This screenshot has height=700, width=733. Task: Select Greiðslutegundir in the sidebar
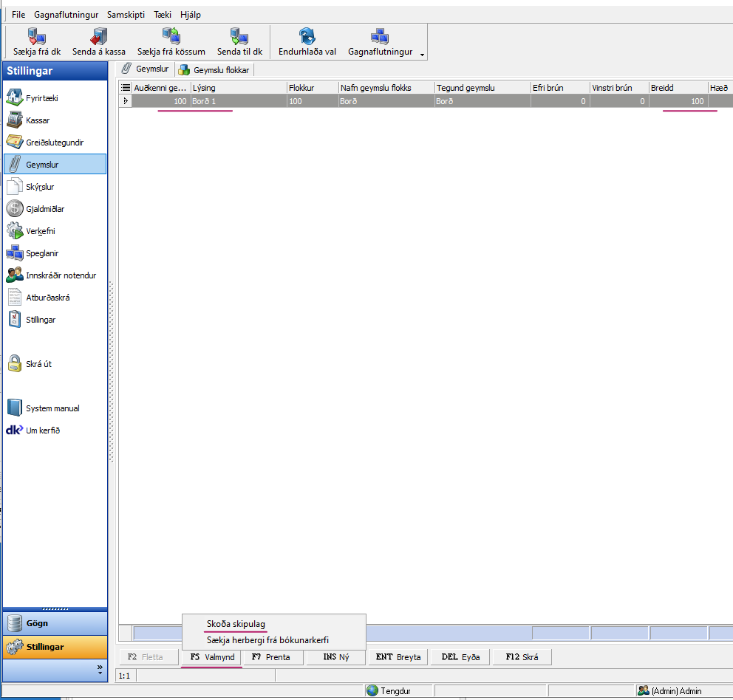(x=55, y=143)
